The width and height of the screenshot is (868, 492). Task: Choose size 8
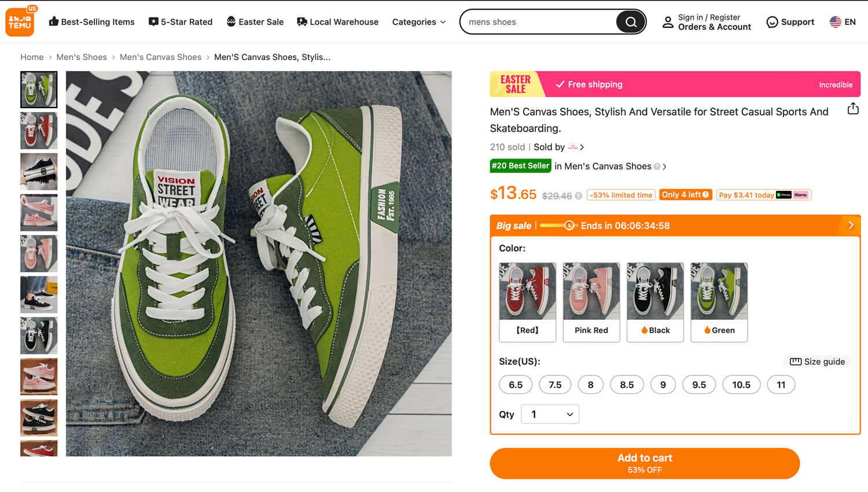point(590,384)
